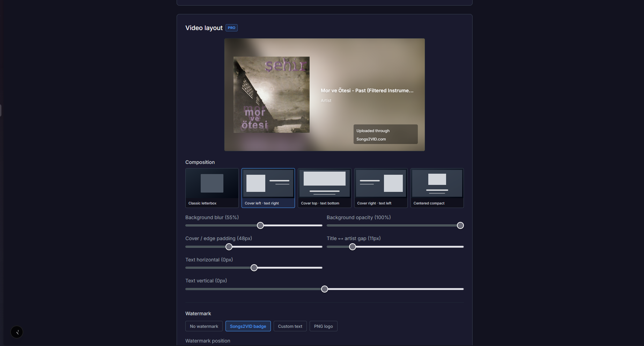Select the Centered compact composition
This screenshot has height=346, width=644.
[x=437, y=188]
